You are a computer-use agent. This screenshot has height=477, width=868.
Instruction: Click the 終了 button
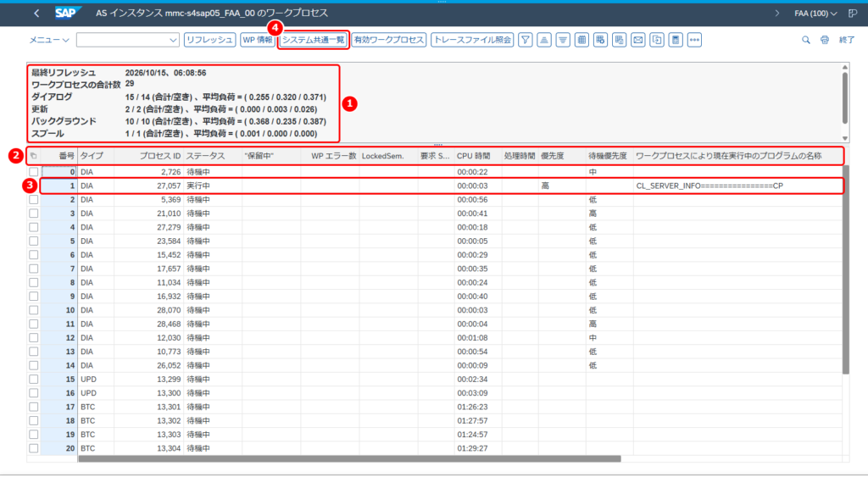(x=847, y=40)
